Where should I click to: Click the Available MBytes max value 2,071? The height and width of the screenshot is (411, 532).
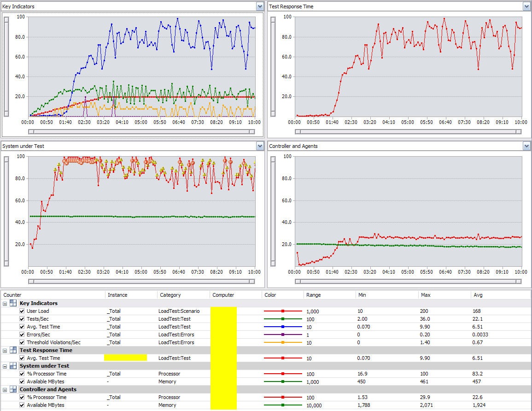click(427, 405)
